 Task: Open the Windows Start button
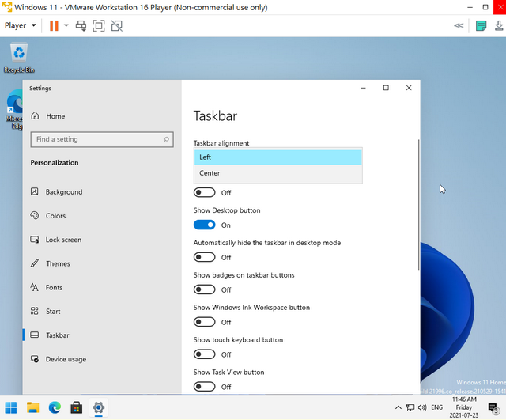[x=11, y=407]
